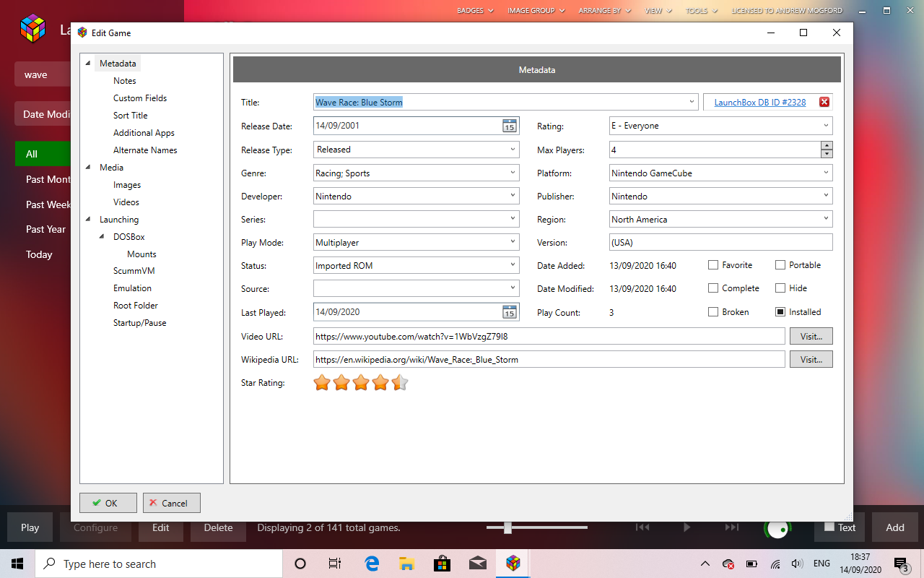Remove LaunchBox DB ID with red X
The width and height of the screenshot is (924, 578).
coord(824,102)
